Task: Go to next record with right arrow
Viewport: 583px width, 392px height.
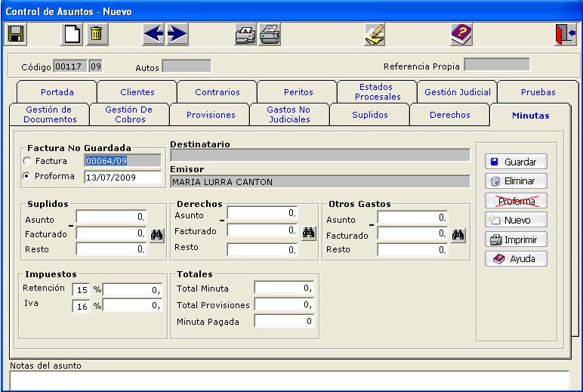Action: tap(177, 34)
